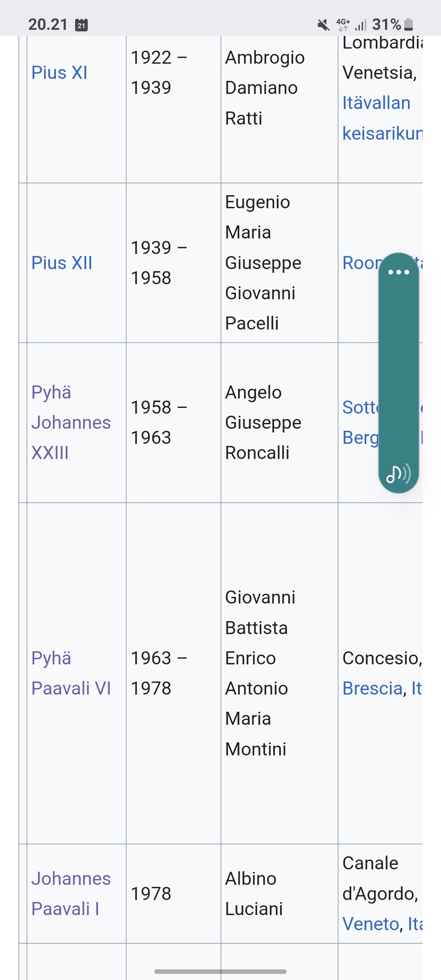
Task: Follow the Veneto link
Action: [371, 924]
